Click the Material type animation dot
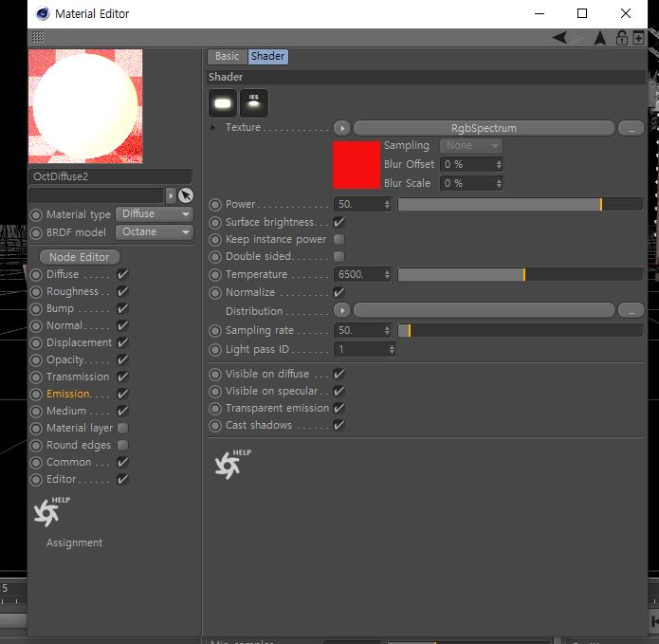Viewport: 659px width, 644px height. pos(37,214)
